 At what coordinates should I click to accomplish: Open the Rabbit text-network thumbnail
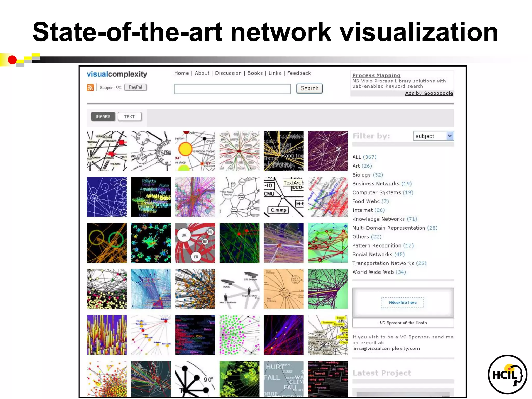283,151
